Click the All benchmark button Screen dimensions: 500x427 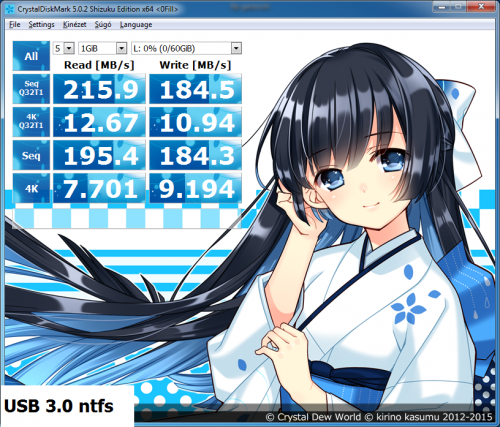pyautogui.click(x=31, y=56)
